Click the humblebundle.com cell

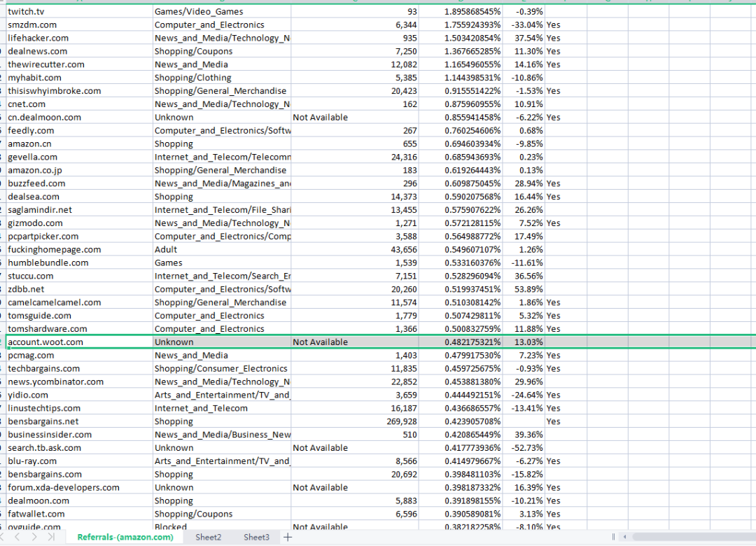80,263
